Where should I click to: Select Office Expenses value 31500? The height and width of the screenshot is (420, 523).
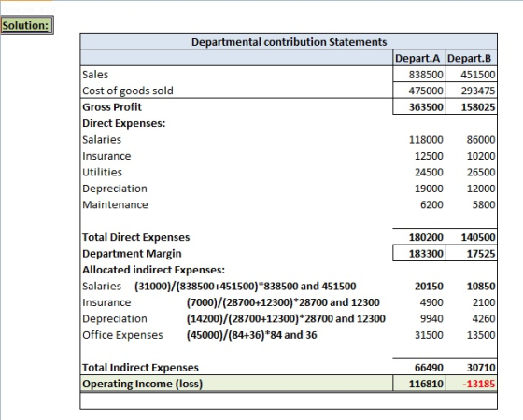[429, 335]
